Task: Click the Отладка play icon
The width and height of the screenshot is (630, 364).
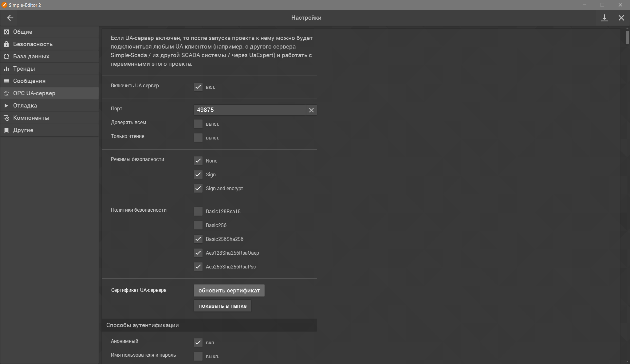Action: click(6, 105)
